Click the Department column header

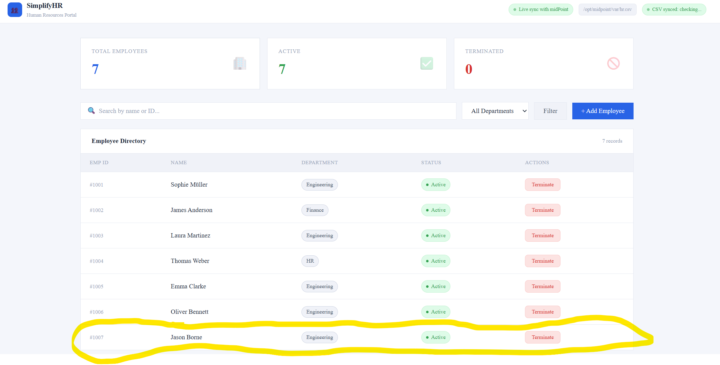click(320, 163)
